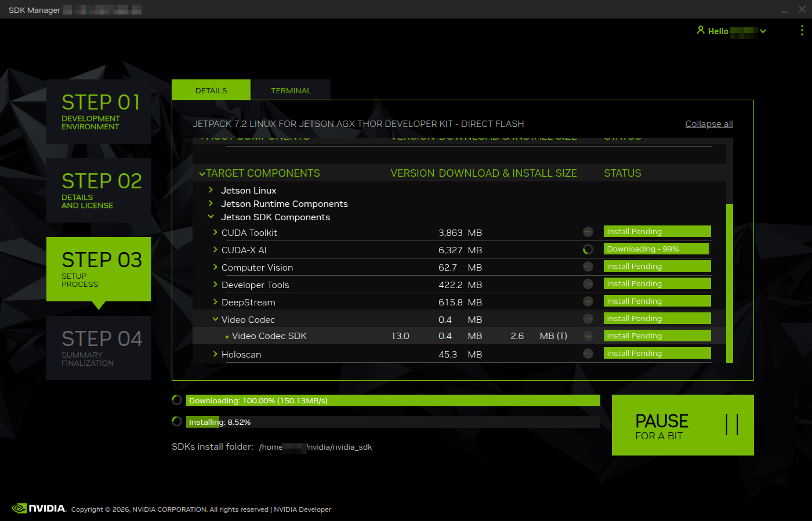Click the components list vertical scrollbar
Image resolution: width=812 pixels, height=521 pixels.
730,283
